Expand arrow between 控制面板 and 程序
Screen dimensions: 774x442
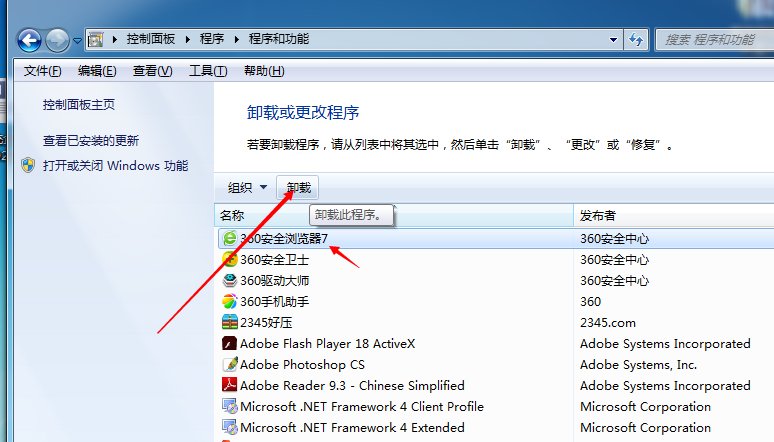click(x=188, y=39)
